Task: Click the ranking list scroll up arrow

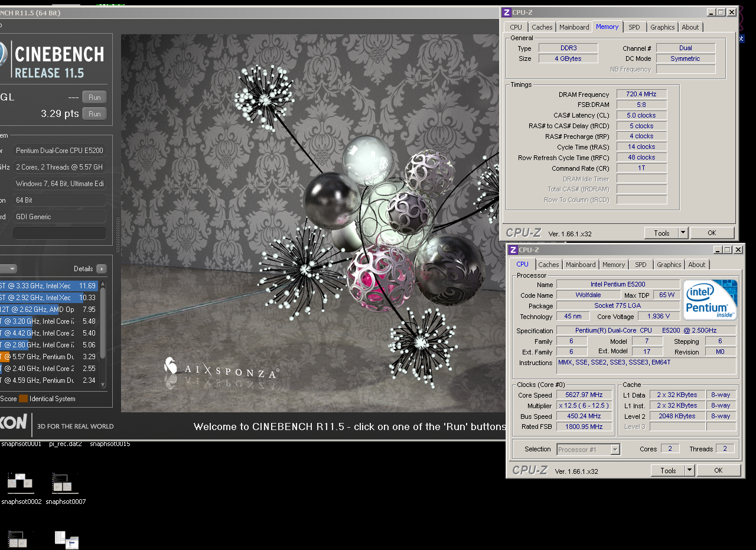Action: point(103,284)
